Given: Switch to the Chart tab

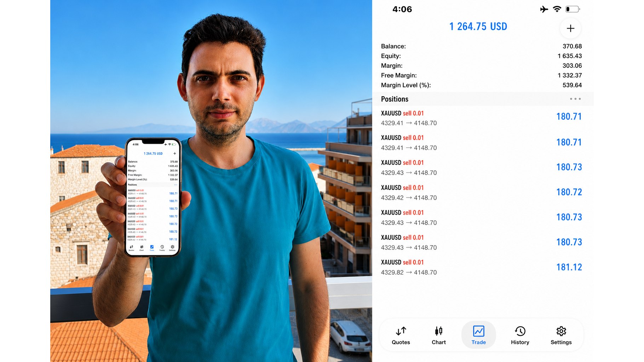Looking at the screenshot, I should 438,335.
